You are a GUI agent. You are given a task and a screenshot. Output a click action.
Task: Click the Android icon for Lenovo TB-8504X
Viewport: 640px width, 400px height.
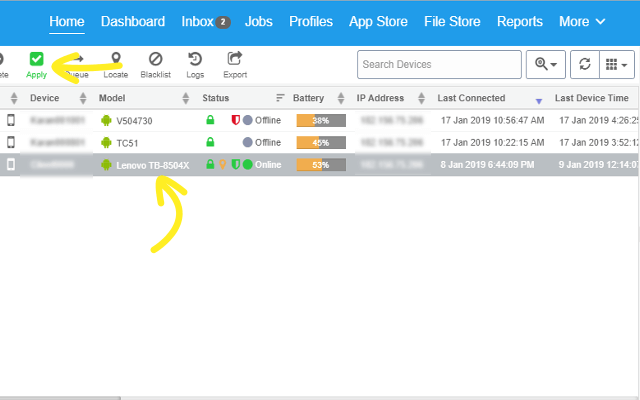[x=106, y=165]
